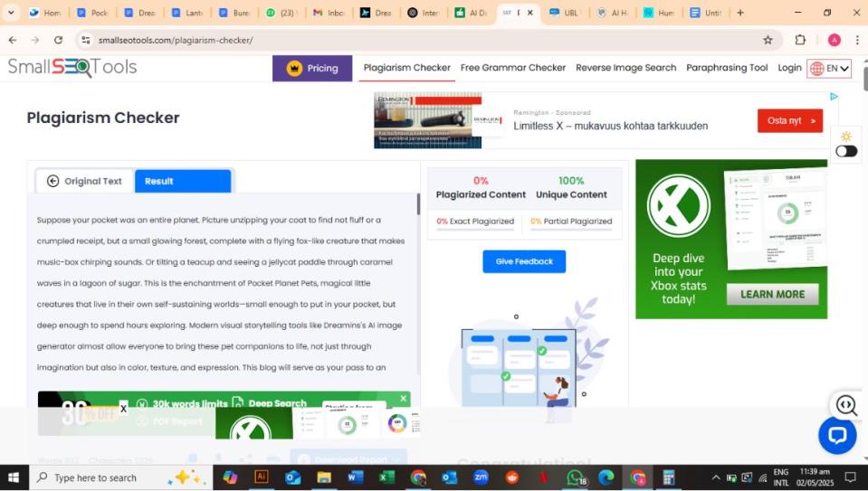
Task: Open Adobe Illustrator from the taskbar
Action: [261, 477]
